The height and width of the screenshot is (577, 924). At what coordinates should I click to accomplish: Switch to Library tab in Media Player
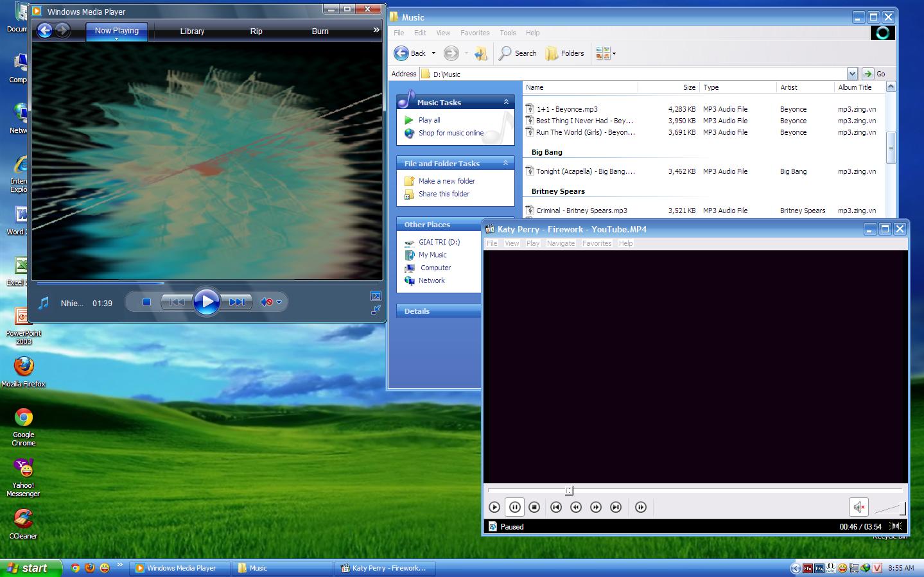[x=192, y=31]
